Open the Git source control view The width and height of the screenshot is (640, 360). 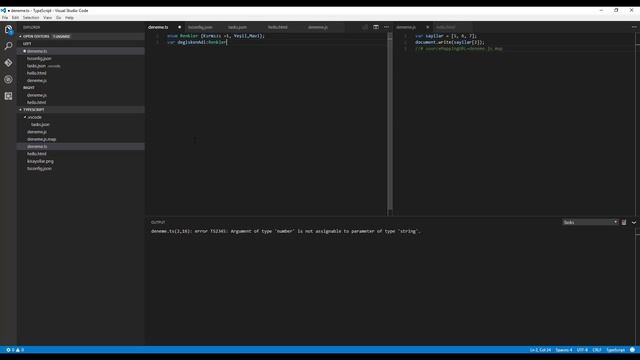[8, 63]
